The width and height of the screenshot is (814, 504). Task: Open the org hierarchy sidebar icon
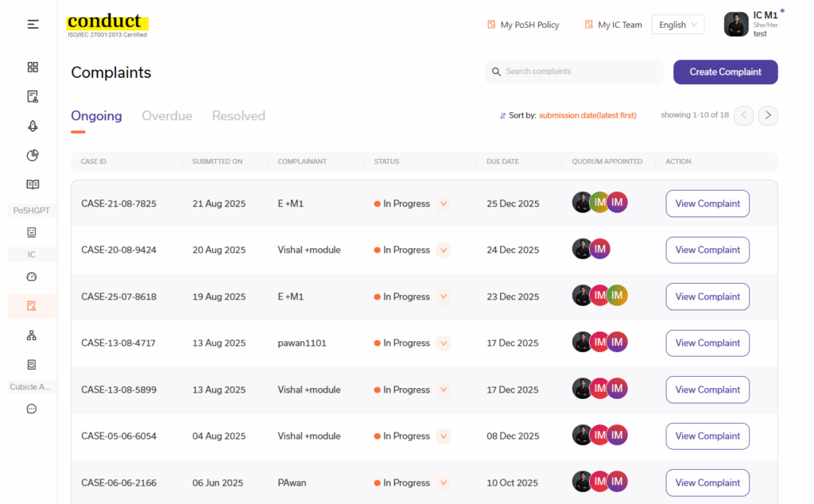(x=32, y=335)
